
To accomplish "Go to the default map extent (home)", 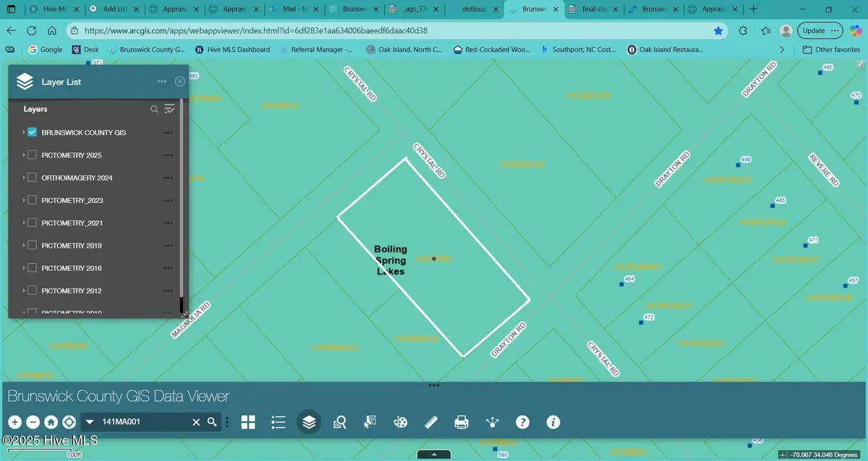I will click(51, 422).
